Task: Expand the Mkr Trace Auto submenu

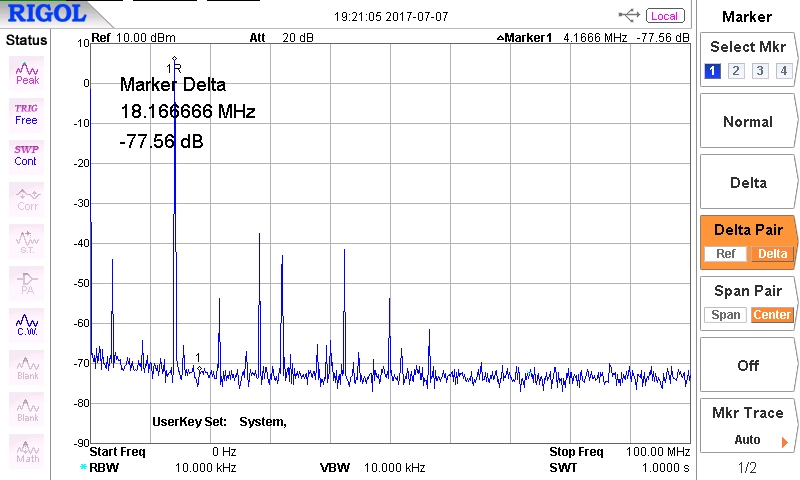Action: point(748,426)
